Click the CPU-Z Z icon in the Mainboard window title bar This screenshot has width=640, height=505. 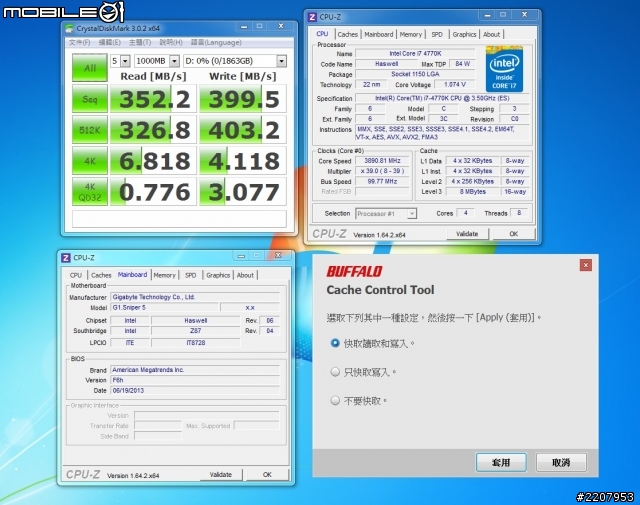point(65,258)
